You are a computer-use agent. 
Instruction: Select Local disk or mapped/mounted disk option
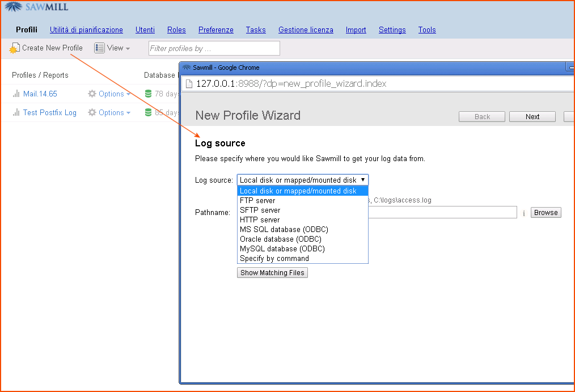pyautogui.click(x=303, y=191)
